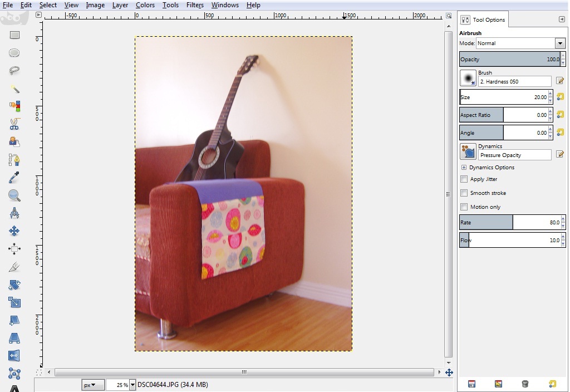
Task: Select the Rectangle Select tool
Action: click(14, 35)
